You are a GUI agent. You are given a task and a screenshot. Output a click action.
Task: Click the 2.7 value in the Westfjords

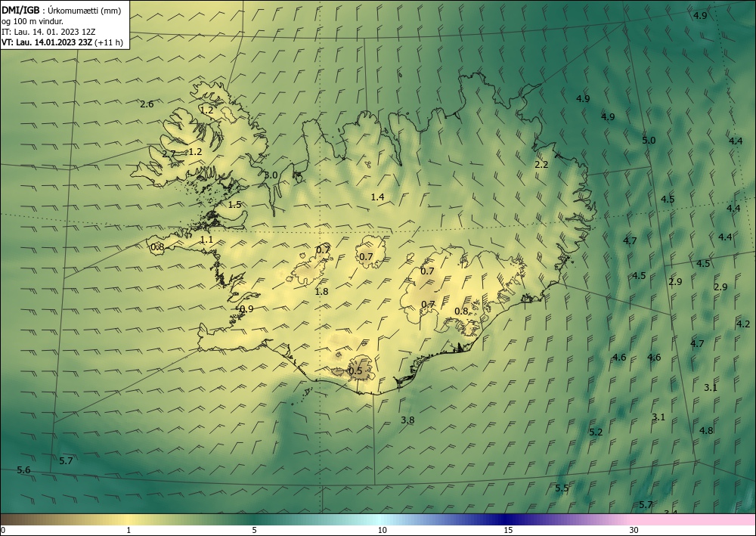coord(169,154)
